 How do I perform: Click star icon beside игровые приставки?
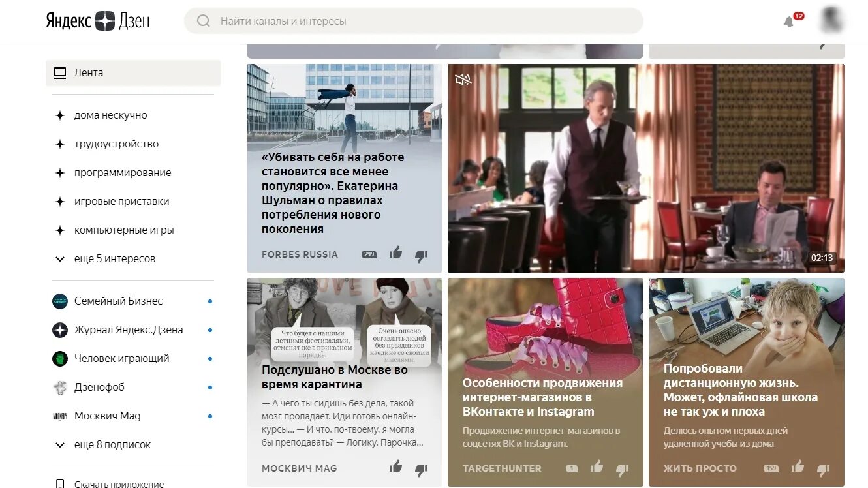60,202
